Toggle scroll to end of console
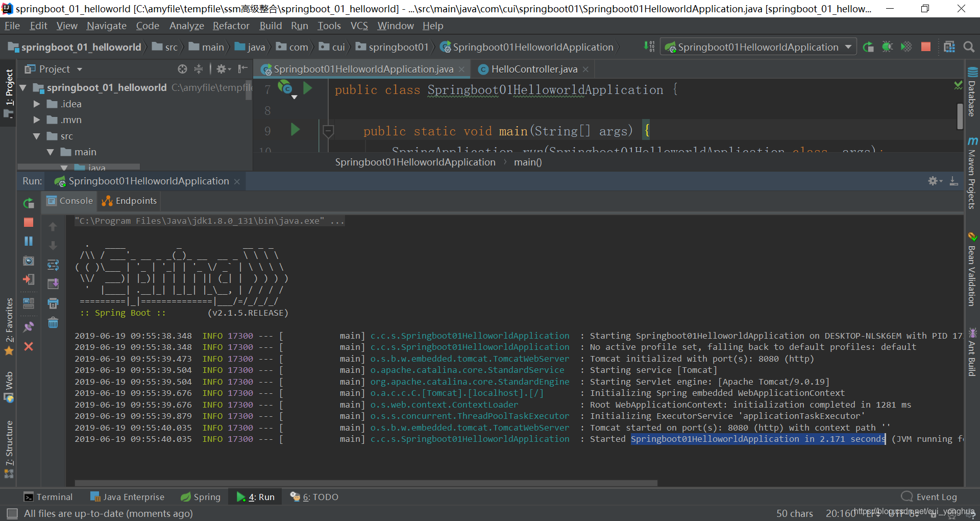Viewport: 980px width, 521px height. point(53,283)
